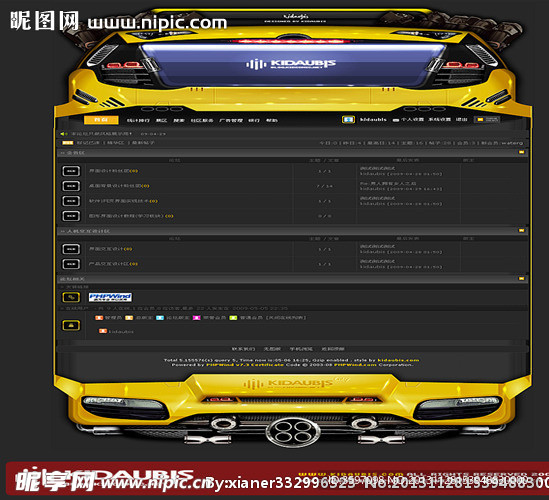Click the first forum board status icon
This screenshot has height=500, width=549.
71,171
